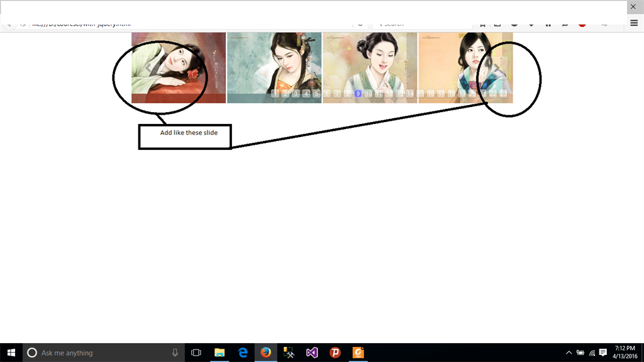Go to slide page 1
Screen dimensions: 644x362
(x=275, y=94)
